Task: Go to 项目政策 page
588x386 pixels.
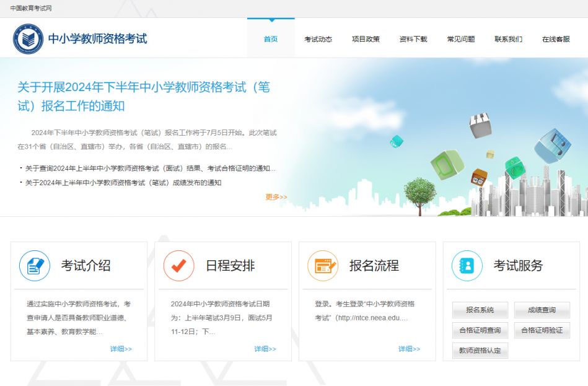Action: click(x=366, y=39)
